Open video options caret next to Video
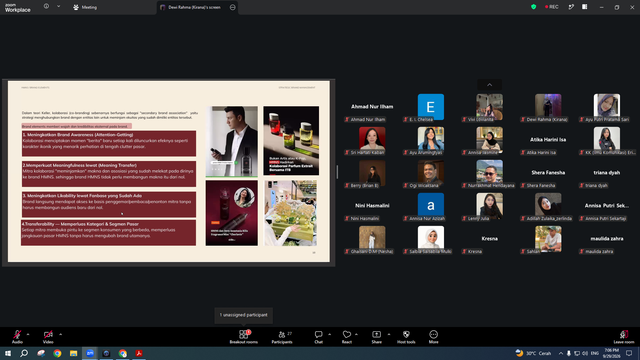Viewport: 640px width, 360px height. [60, 334]
